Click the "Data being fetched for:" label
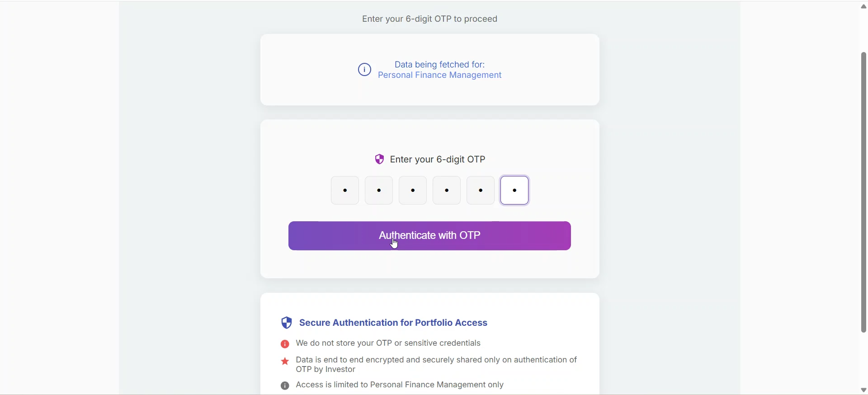868x395 pixels. 439,64
